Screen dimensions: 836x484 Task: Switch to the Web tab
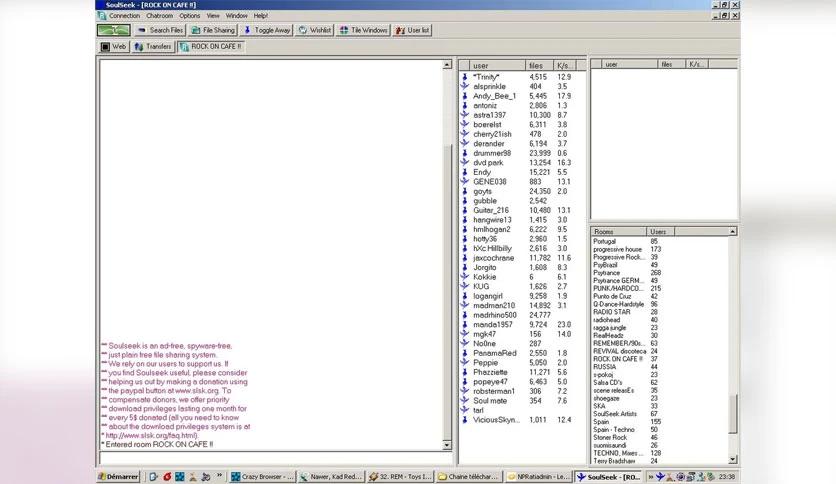point(114,47)
